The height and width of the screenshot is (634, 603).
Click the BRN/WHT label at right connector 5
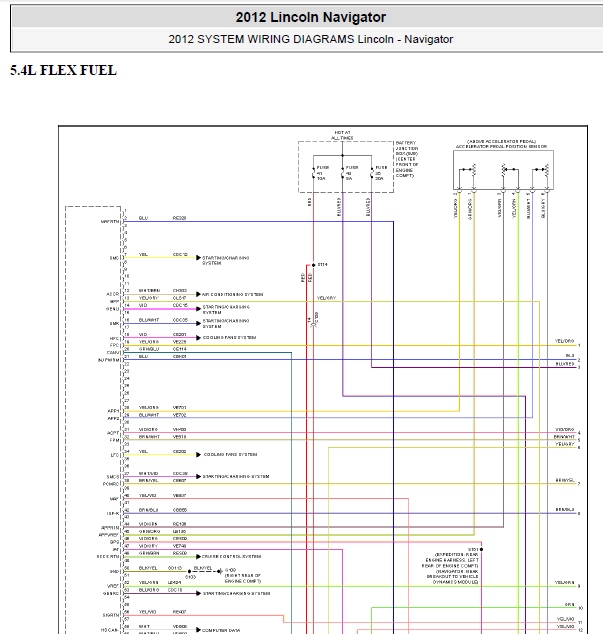tap(564, 437)
